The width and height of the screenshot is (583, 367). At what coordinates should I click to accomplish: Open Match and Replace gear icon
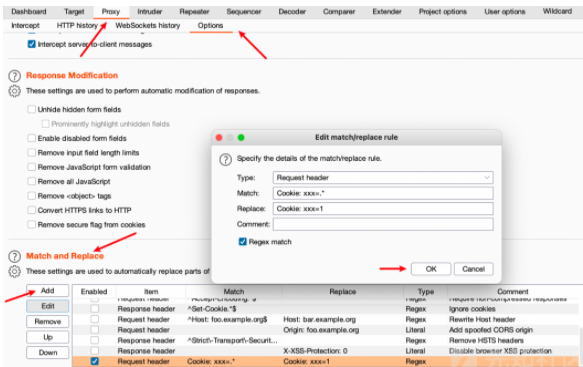click(x=15, y=271)
